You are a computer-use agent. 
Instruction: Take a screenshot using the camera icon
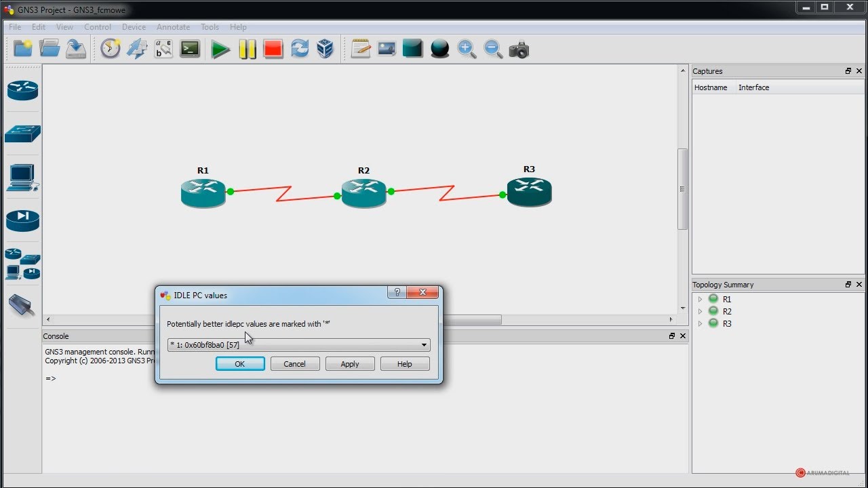pyautogui.click(x=519, y=49)
